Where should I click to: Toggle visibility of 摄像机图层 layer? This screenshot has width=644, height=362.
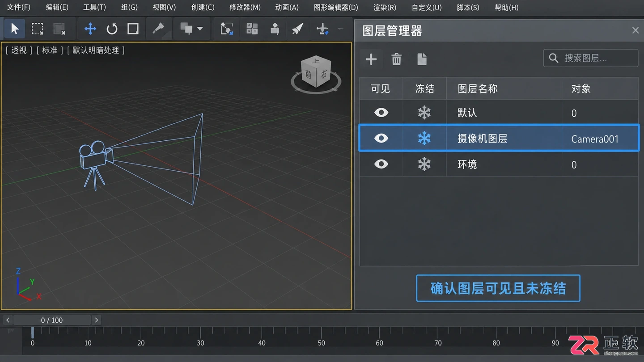pos(381,139)
